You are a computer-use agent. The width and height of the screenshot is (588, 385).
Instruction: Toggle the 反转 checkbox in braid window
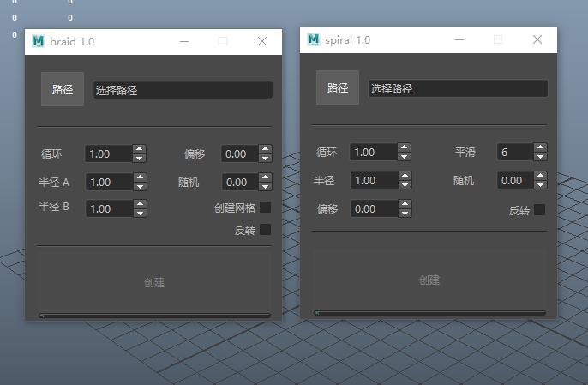pos(265,230)
